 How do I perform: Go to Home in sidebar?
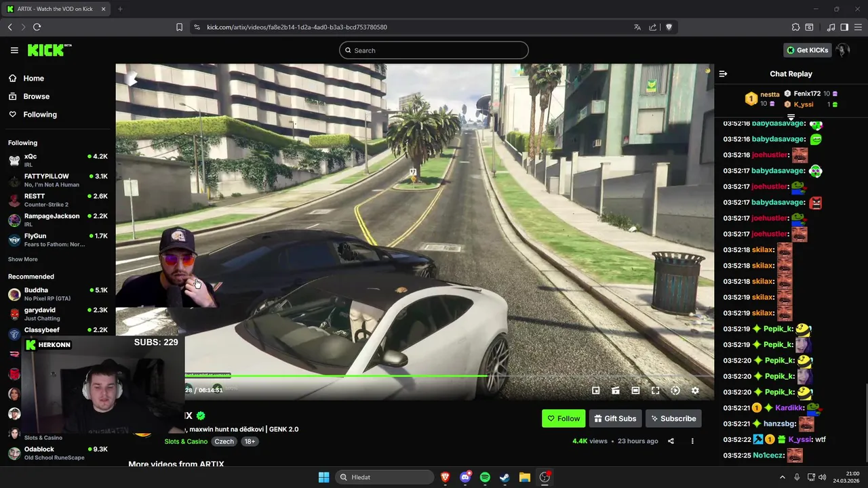33,78
